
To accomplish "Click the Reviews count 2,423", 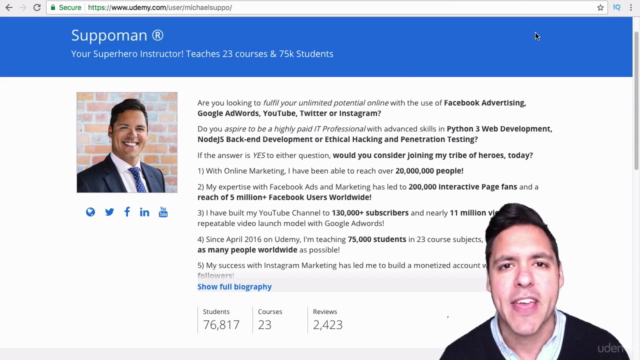I will pyautogui.click(x=328, y=324).
